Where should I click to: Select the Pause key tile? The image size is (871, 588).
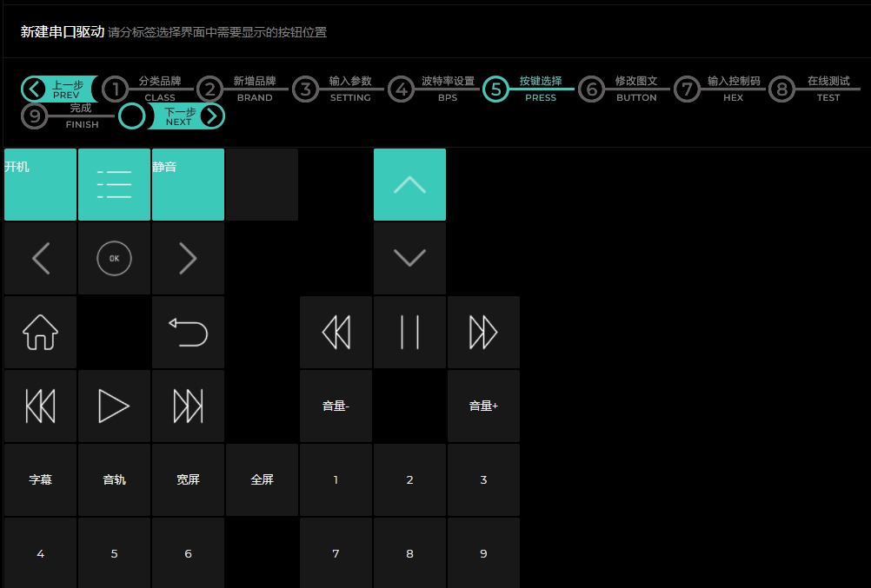409,332
